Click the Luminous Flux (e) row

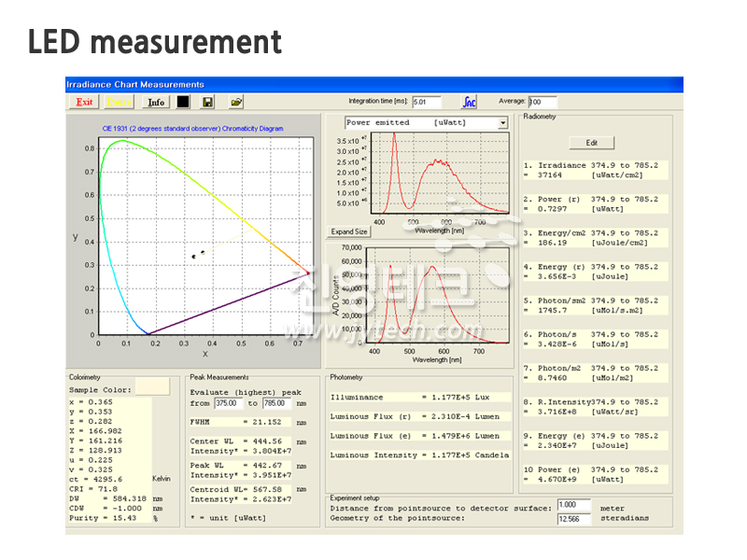(419, 436)
